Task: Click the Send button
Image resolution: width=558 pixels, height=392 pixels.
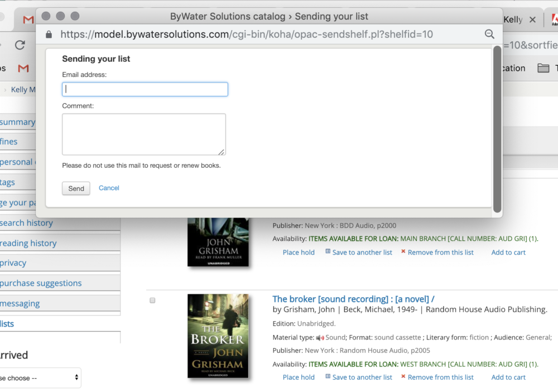Action: point(76,188)
